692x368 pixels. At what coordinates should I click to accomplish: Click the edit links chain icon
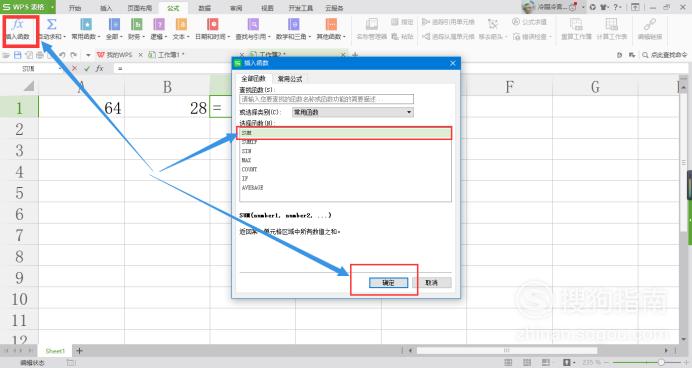coord(650,24)
